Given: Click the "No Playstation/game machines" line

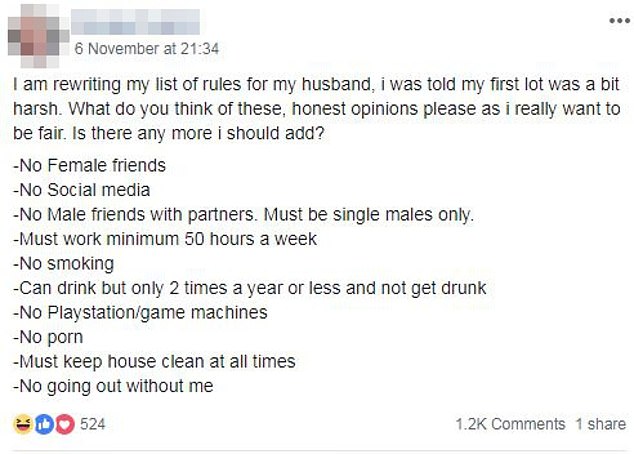Looking at the screenshot, I should 140,313.
